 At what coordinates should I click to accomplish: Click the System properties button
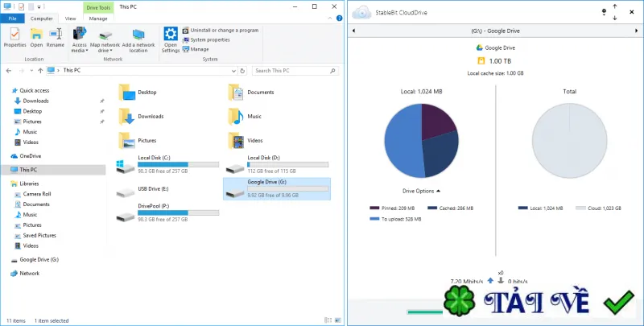[206, 39]
